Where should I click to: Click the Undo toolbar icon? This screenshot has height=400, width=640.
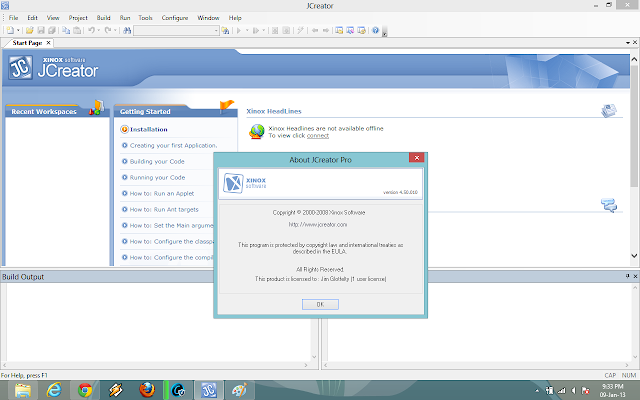(x=91, y=30)
